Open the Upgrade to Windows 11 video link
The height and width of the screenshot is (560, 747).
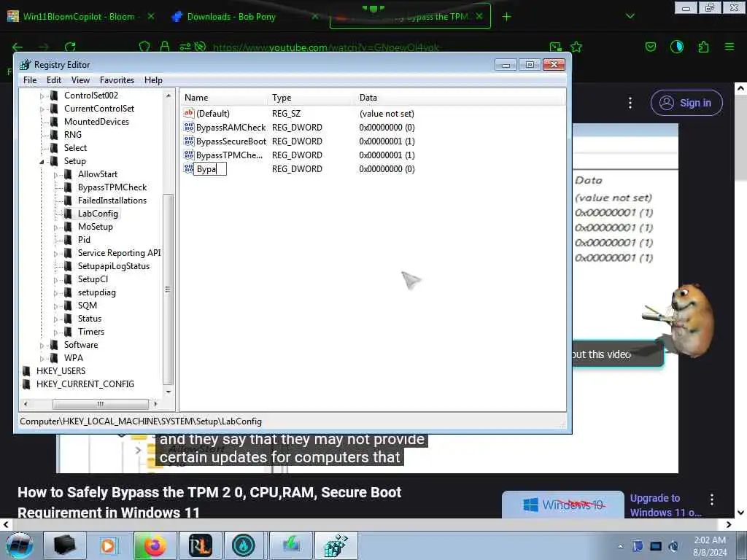[665, 505]
